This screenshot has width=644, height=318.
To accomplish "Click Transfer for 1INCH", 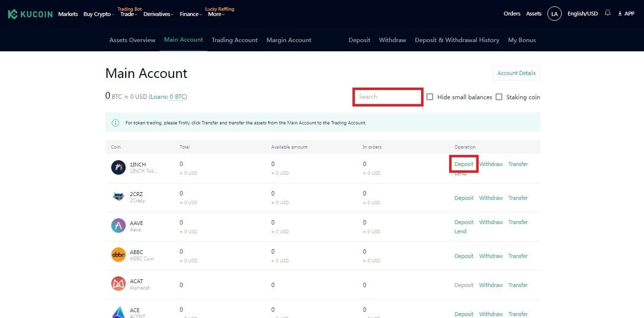I will point(518,164).
